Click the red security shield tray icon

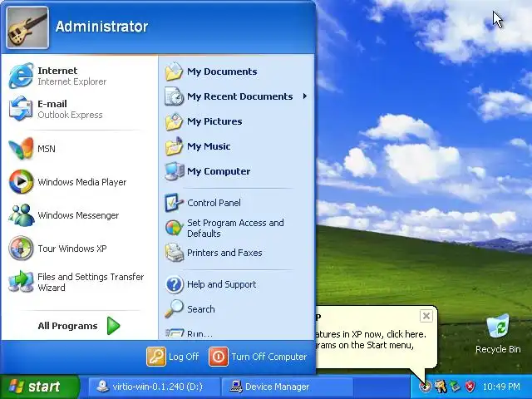[470, 387]
